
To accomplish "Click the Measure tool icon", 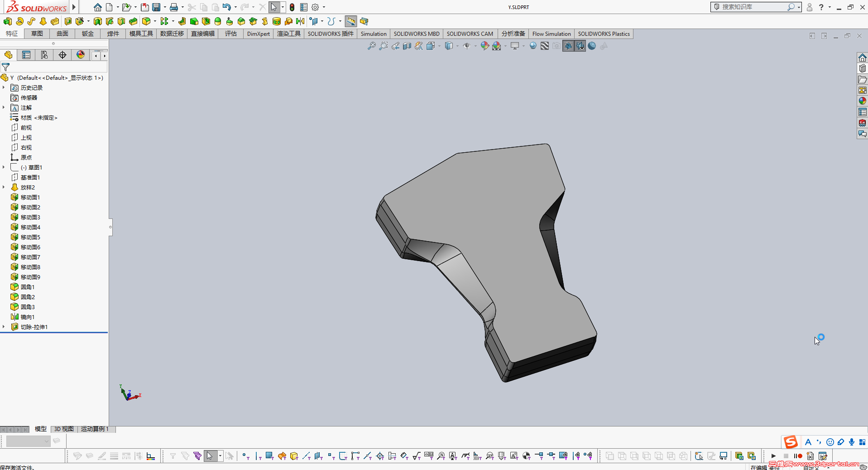I will click(350, 21).
